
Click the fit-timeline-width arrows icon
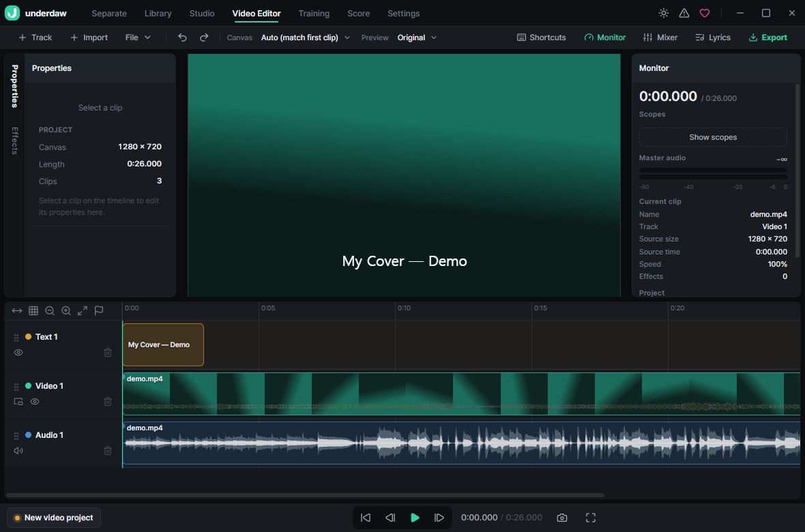click(17, 311)
